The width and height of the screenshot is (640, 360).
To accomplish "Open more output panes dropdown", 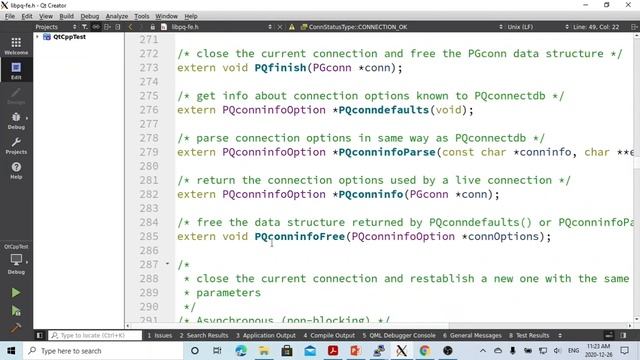I will (560, 336).
